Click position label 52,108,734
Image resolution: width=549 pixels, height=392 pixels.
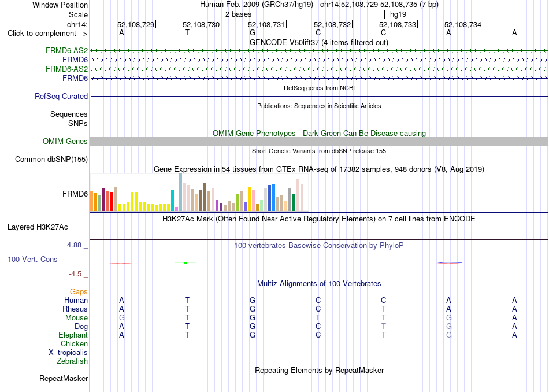click(463, 24)
